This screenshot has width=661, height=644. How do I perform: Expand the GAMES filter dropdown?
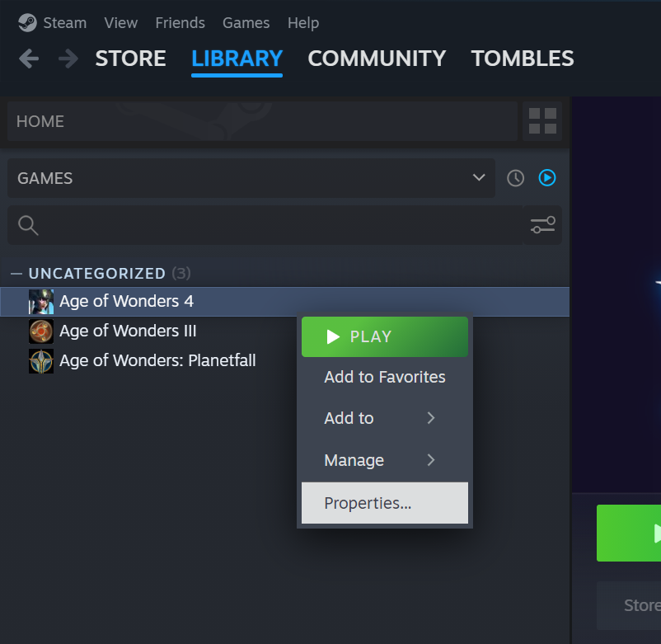point(251,178)
